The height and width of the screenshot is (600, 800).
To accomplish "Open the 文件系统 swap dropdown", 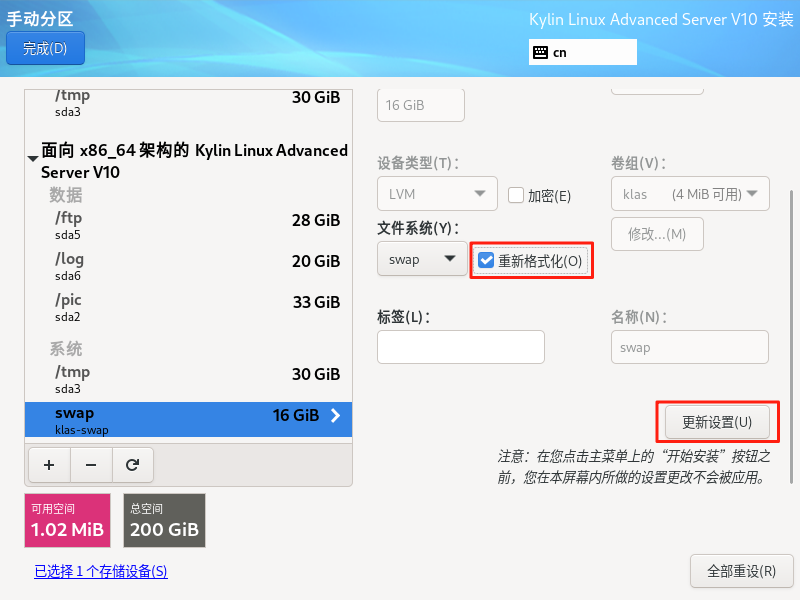I will coord(422,259).
